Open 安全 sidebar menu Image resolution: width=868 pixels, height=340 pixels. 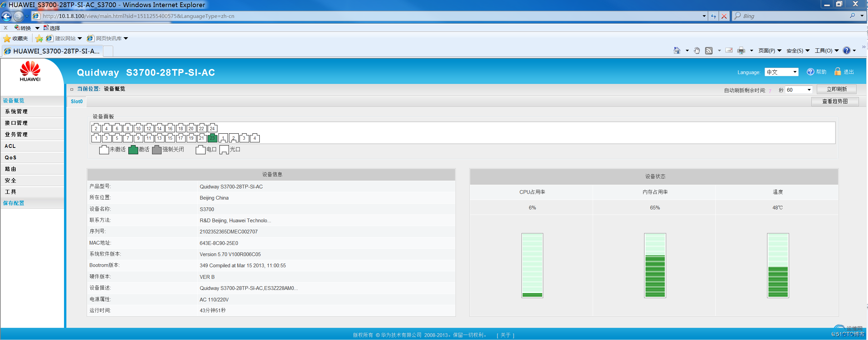32,180
